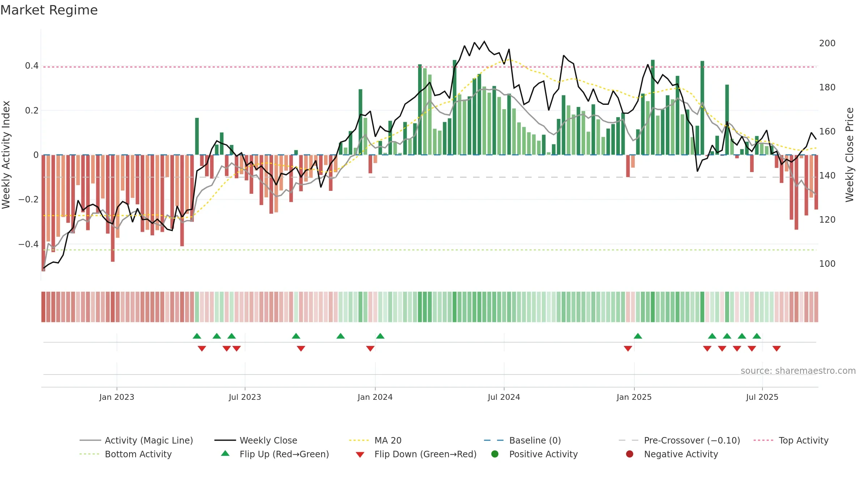Click the red flip-down marker left of Jan 2025
Image resolution: width=868 pixels, height=488 pixels.
(628, 348)
